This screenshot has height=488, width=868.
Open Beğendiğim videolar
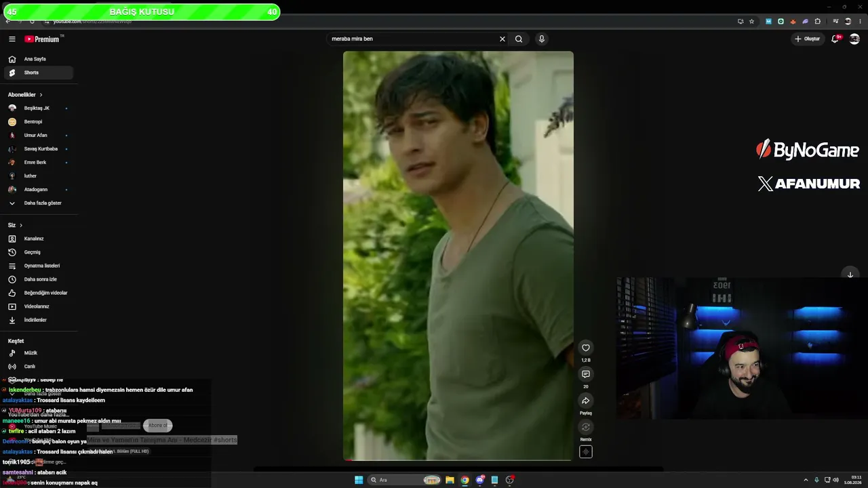pos(39,293)
